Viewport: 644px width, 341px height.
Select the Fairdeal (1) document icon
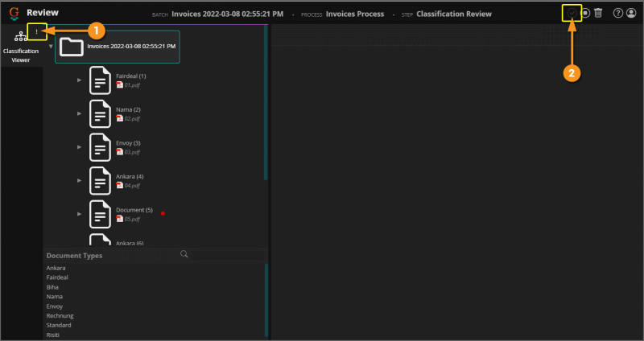(100, 80)
